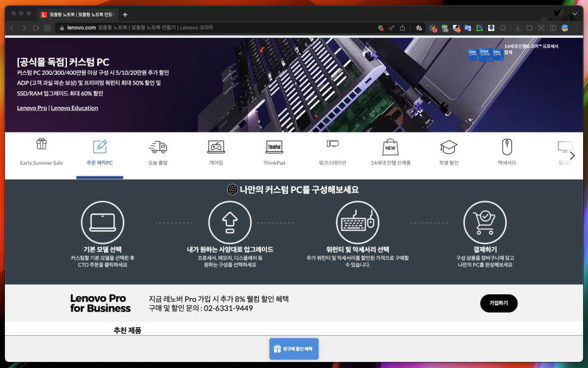The height and width of the screenshot is (368, 588).
Task: Click the N icon beside reload button
Action: coord(47,28)
